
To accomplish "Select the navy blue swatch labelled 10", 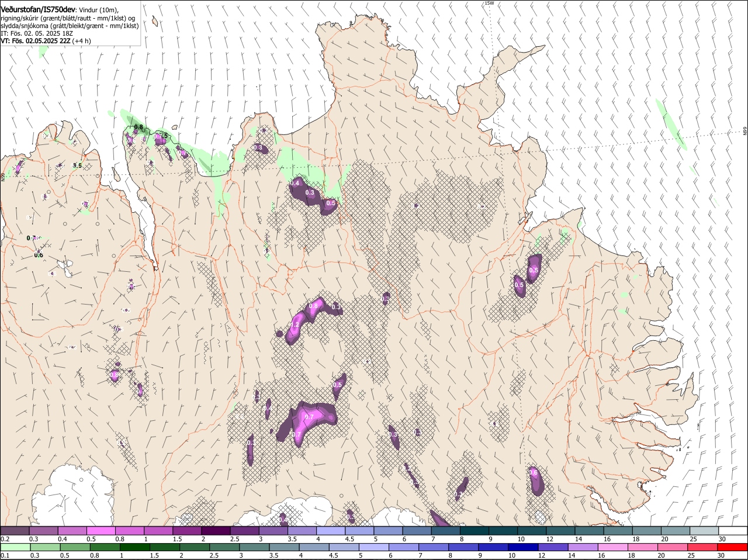I will [x=523, y=547].
